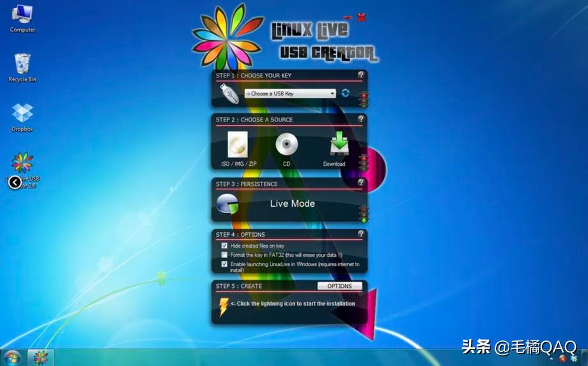Close LinuxLive USB Creator with red X
Viewport: 588px width, 366px height.
(x=362, y=17)
